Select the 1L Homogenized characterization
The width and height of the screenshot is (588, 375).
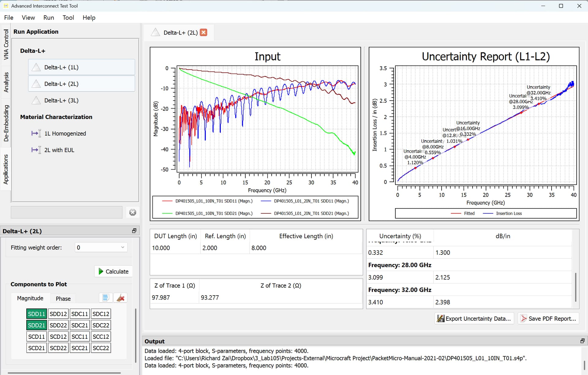pyautogui.click(x=65, y=133)
